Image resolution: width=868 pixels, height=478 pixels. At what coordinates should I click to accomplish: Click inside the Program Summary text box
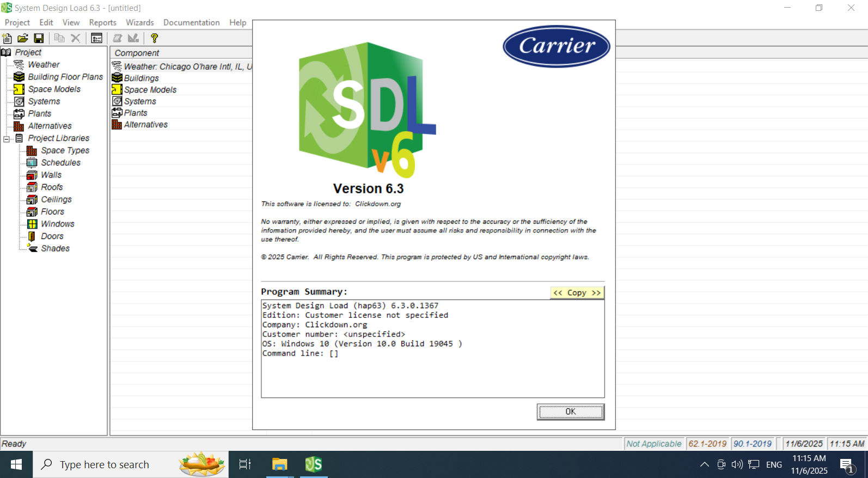[x=433, y=348]
